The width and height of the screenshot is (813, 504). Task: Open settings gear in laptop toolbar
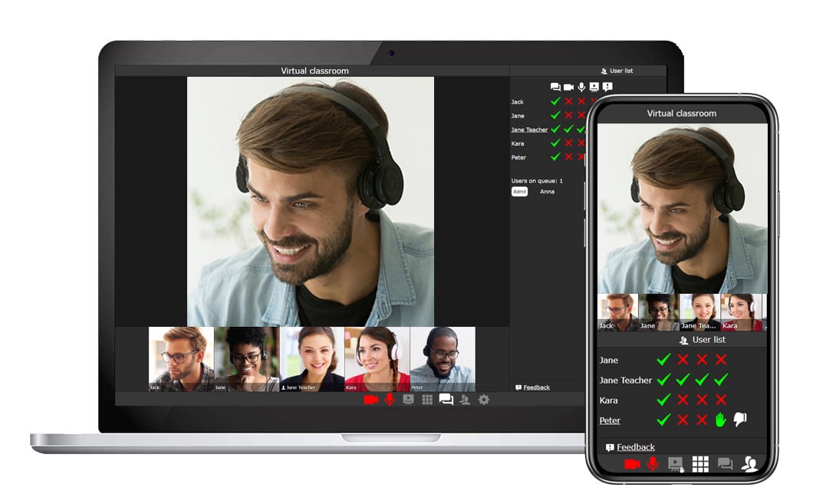tap(484, 400)
